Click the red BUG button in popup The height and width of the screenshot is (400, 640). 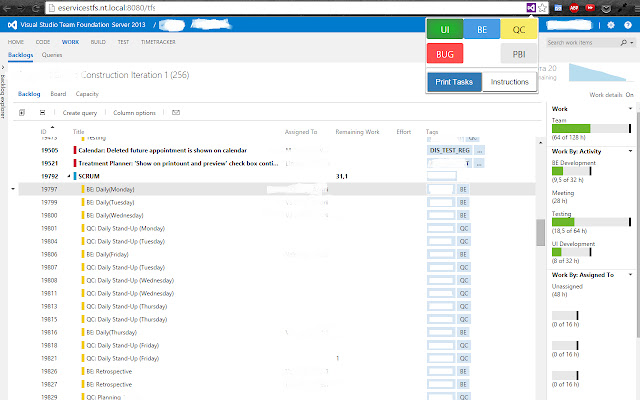point(445,54)
